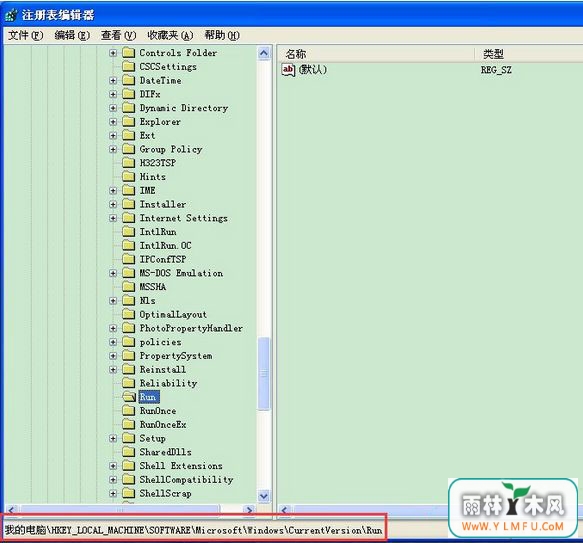Expand the Dynamic Directory key
583x543 pixels.
pyautogui.click(x=113, y=108)
